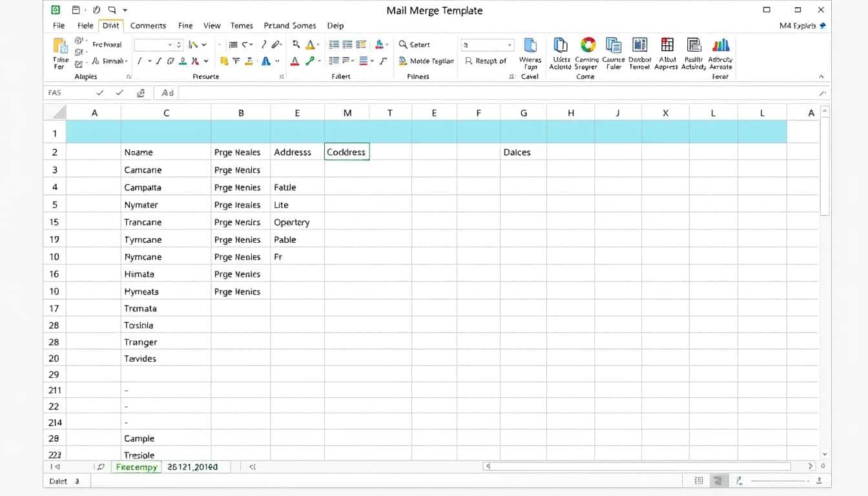The height and width of the screenshot is (496, 868).
Task: Click the green brush icon in Fallert group
Action: (310, 61)
